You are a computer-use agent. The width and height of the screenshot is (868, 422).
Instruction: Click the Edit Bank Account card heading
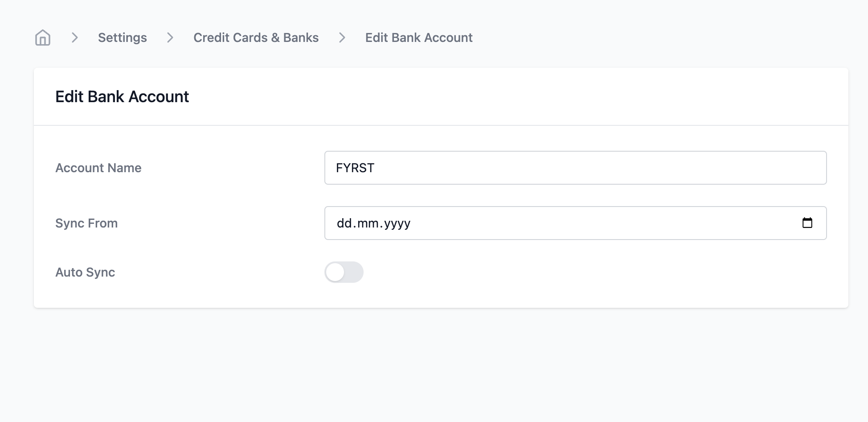122,97
